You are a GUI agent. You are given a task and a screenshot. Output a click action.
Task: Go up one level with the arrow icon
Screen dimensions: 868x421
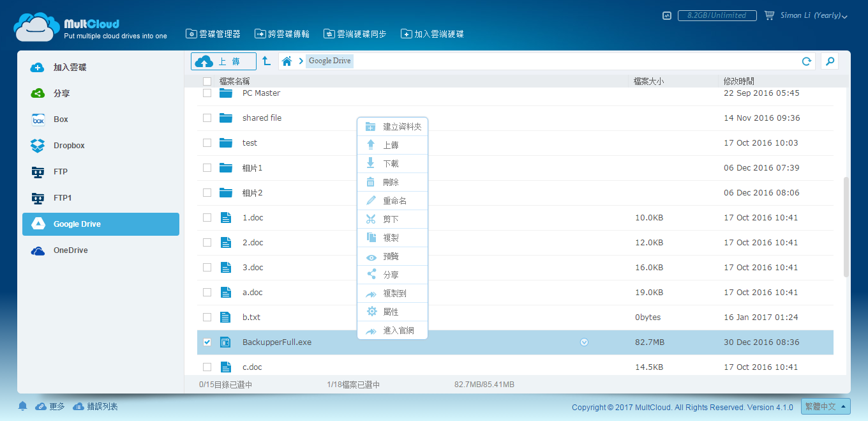267,61
